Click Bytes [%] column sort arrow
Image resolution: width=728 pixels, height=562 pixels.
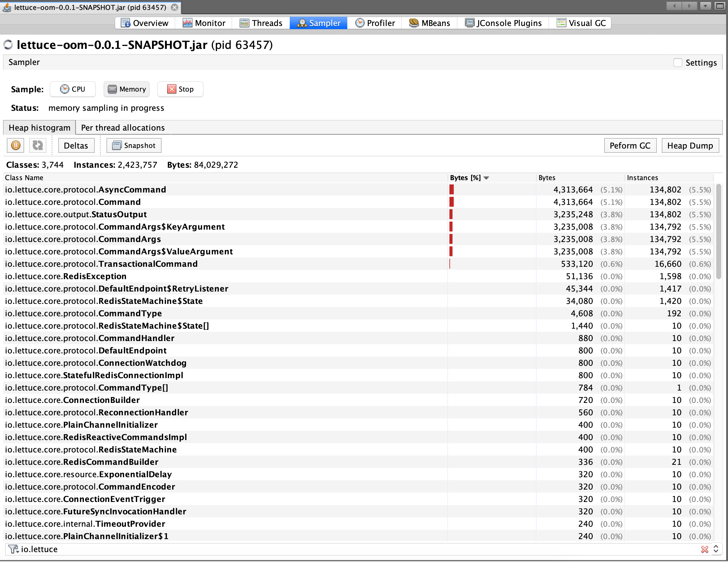click(x=486, y=178)
